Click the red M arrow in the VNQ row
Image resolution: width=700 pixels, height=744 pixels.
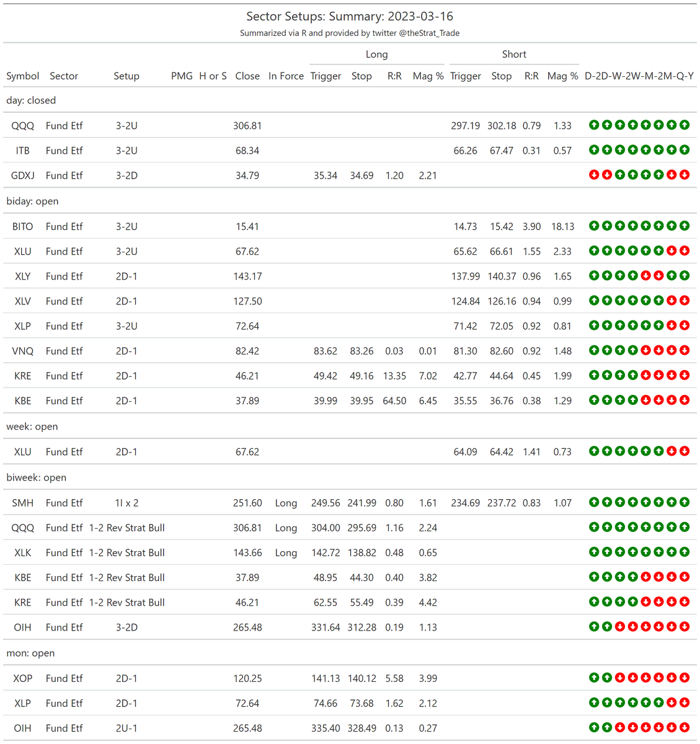pos(645,350)
